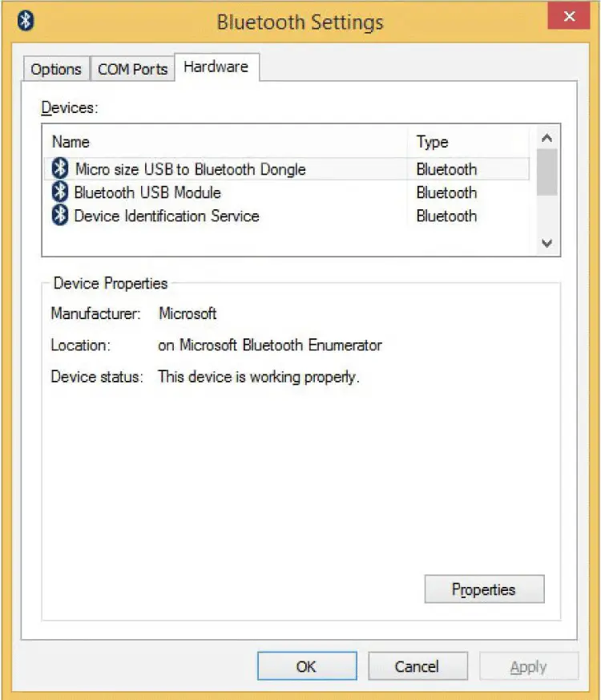The width and height of the screenshot is (601, 700).
Task: Close the Bluetooth Settings window
Action: click(x=571, y=16)
